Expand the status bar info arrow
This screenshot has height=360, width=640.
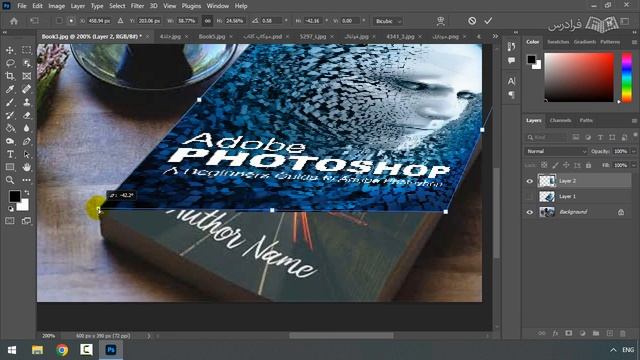[x=149, y=336]
